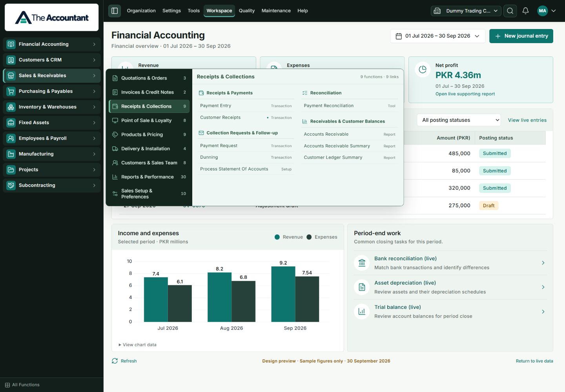
Task: Toggle the sidebar panel icon
Action: coord(115,11)
